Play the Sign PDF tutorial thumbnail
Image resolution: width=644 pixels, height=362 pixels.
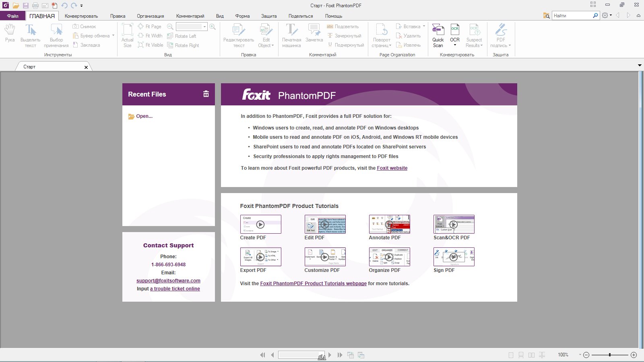(x=454, y=257)
